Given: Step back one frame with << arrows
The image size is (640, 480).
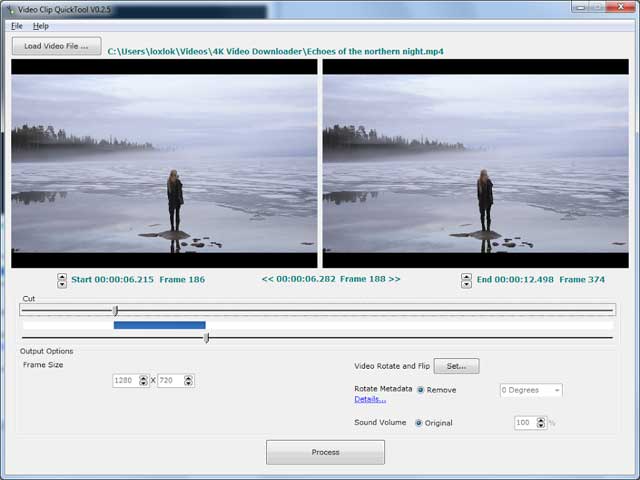Looking at the screenshot, I should 267,279.
